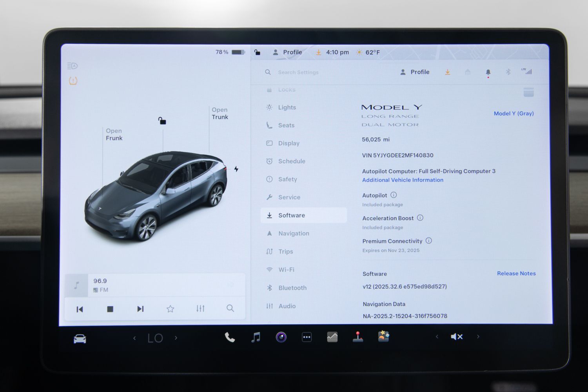Open the phone app in the bottom dock

(x=230, y=337)
